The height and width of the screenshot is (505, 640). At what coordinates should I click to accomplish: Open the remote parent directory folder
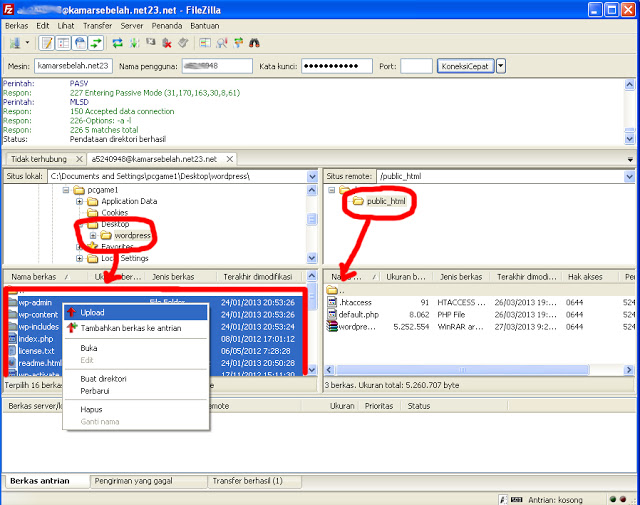(336, 290)
